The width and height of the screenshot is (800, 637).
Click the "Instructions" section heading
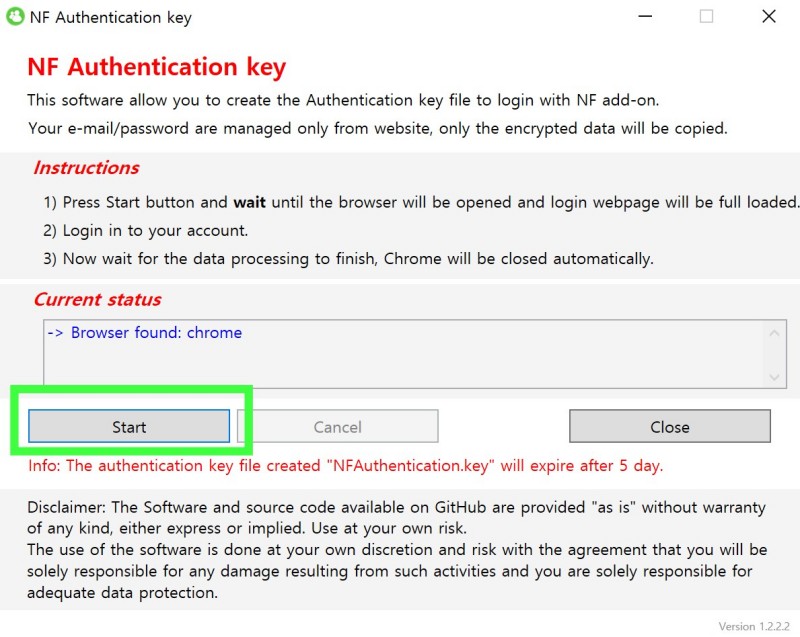(x=86, y=168)
